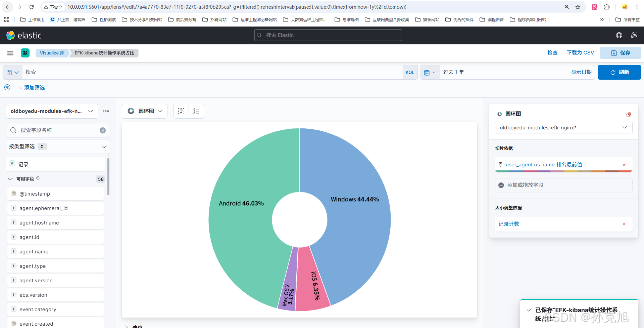The width and height of the screenshot is (644, 328).
Task: Open 所有书签 all bookmarks folder
Action: [x=628, y=19]
